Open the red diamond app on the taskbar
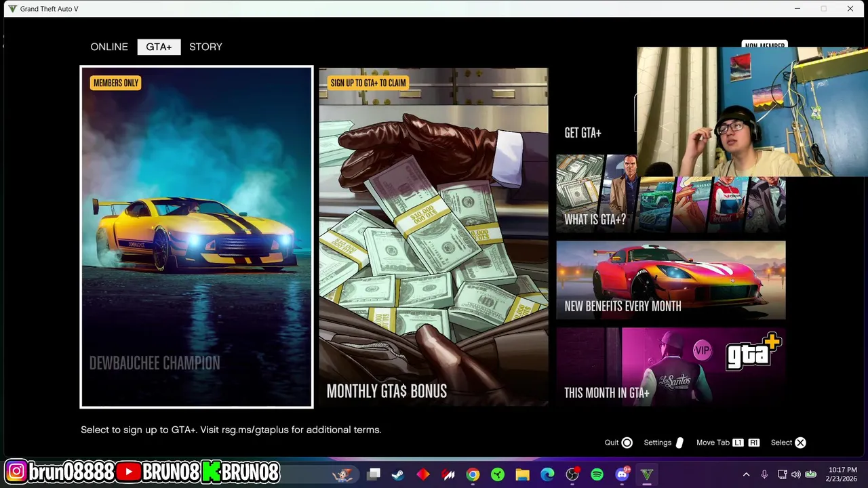The image size is (868, 488). 423,474
